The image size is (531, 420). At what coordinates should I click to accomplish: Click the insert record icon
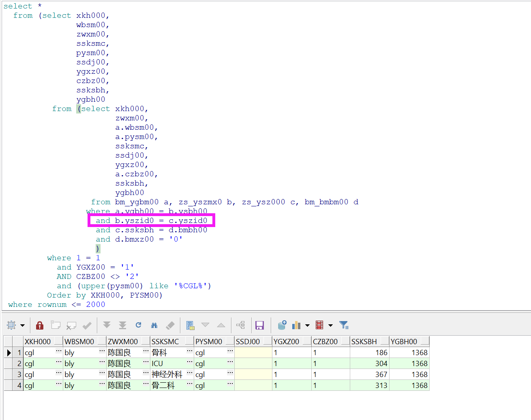click(x=56, y=325)
